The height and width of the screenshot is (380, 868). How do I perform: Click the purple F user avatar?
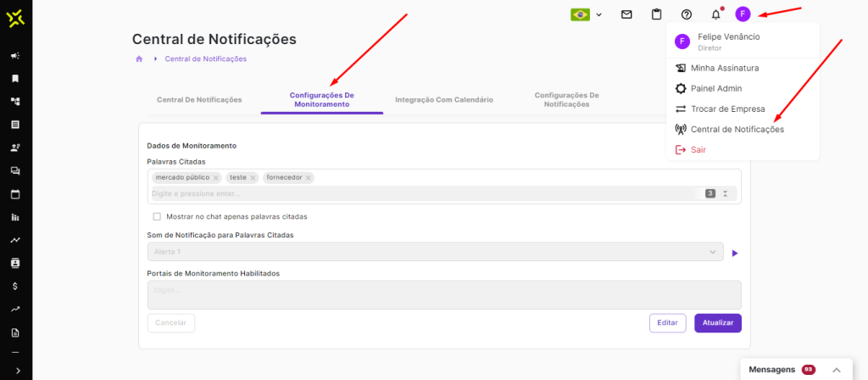pos(743,14)
